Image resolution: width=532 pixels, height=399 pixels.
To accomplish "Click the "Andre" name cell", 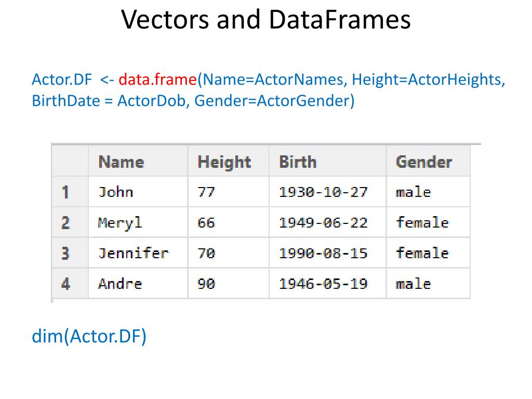I will click(120, 284).
